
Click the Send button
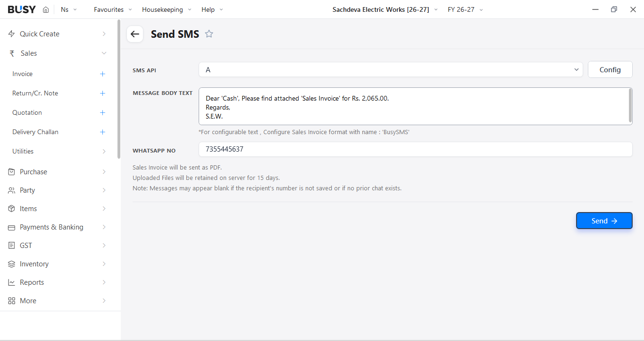(604, 221)
